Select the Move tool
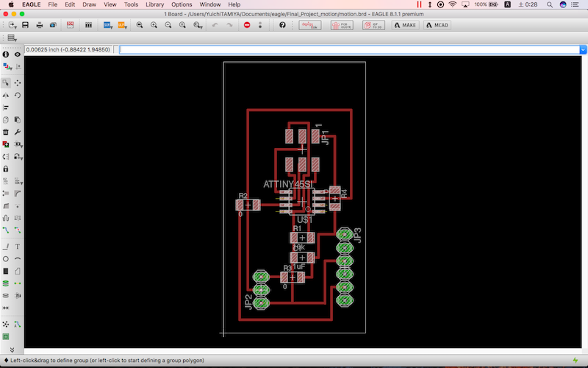The image size is (588, 368). [18, 82]
